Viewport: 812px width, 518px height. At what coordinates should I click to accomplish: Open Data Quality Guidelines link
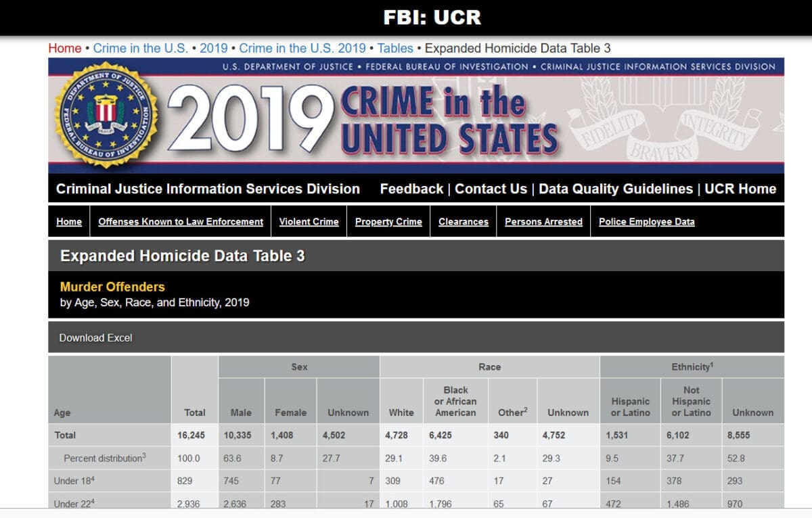click(x=616, y=189)
